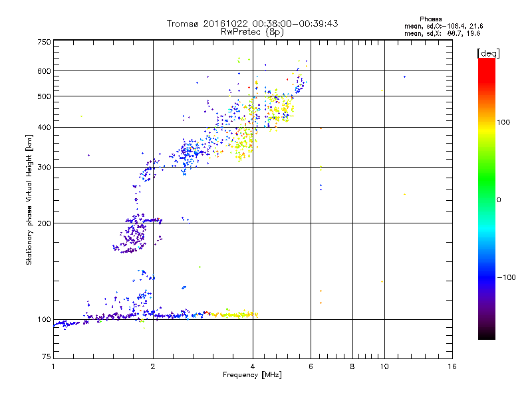
Task: Click the y-axis tick label "75"
Action: click(x=47, y=356)
